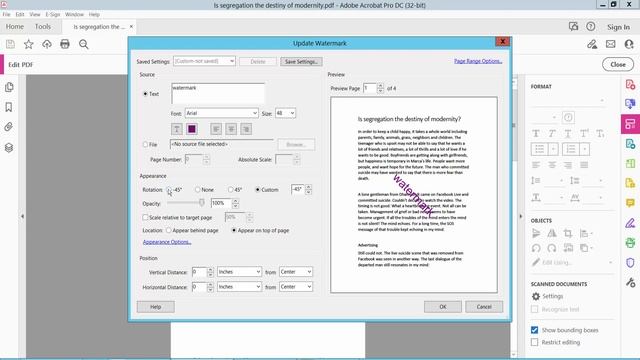This screenshot has height=360, width=640.
Task: Open the Edit PDF tool in right rail
Action: click(630, 124)
